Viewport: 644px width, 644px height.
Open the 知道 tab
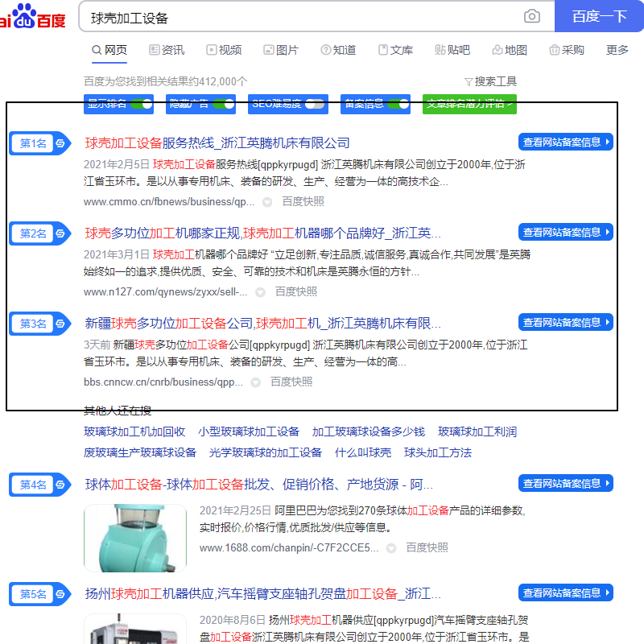(x=338, y=50)
